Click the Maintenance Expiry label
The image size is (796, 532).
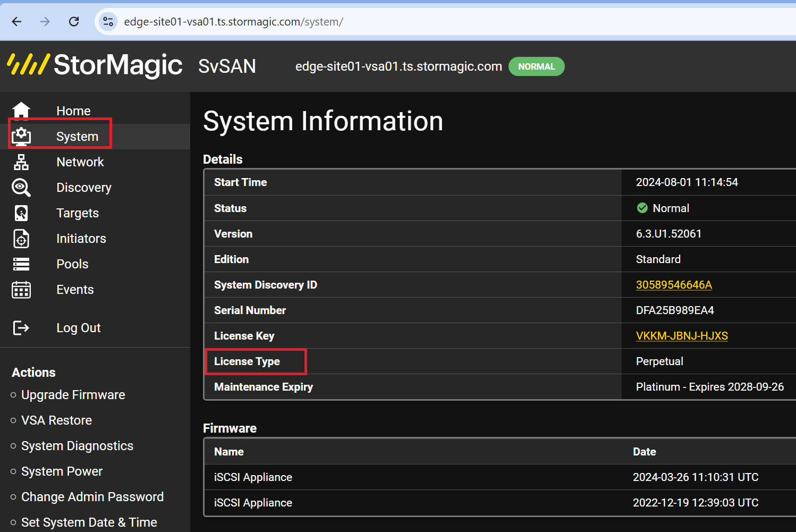point(264,387)
